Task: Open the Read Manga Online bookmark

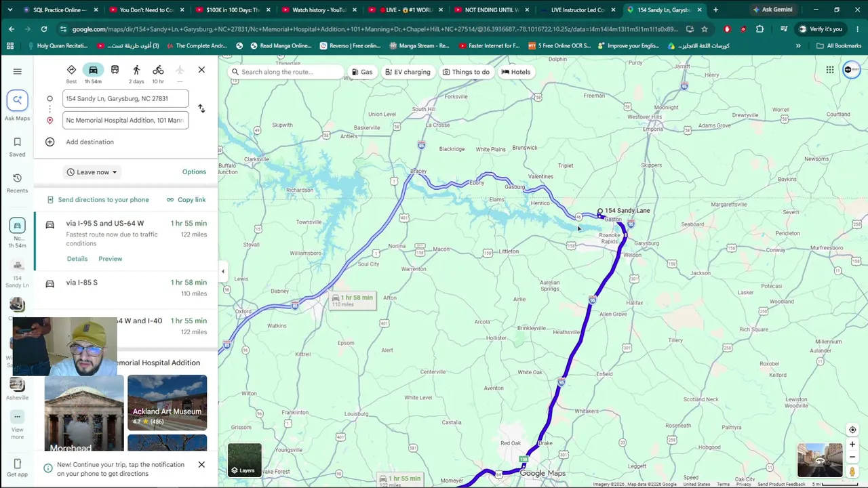Action: (x=279, y=45)
